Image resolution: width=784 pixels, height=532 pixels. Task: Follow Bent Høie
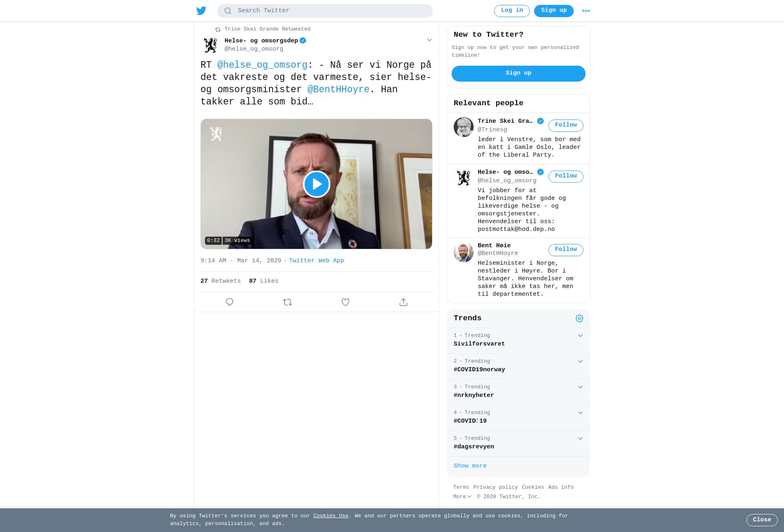tap(566, 250)
